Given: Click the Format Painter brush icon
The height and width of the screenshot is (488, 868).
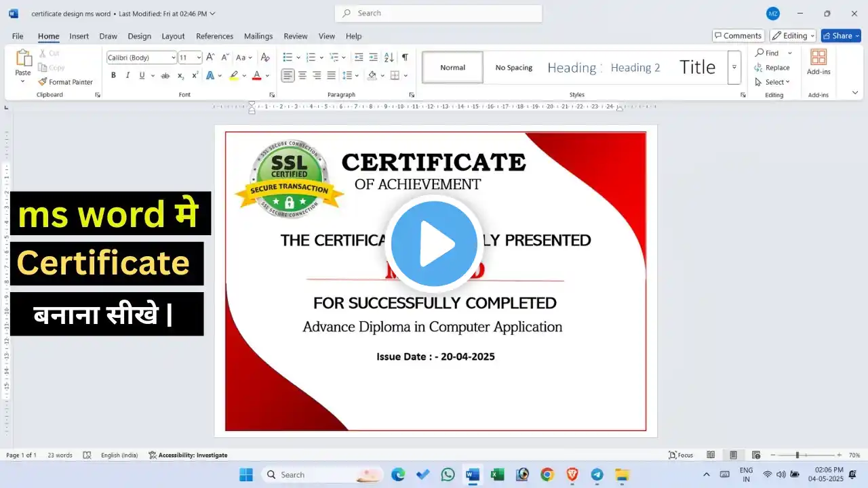Looking at the screenshot, I should pos(43,82).
